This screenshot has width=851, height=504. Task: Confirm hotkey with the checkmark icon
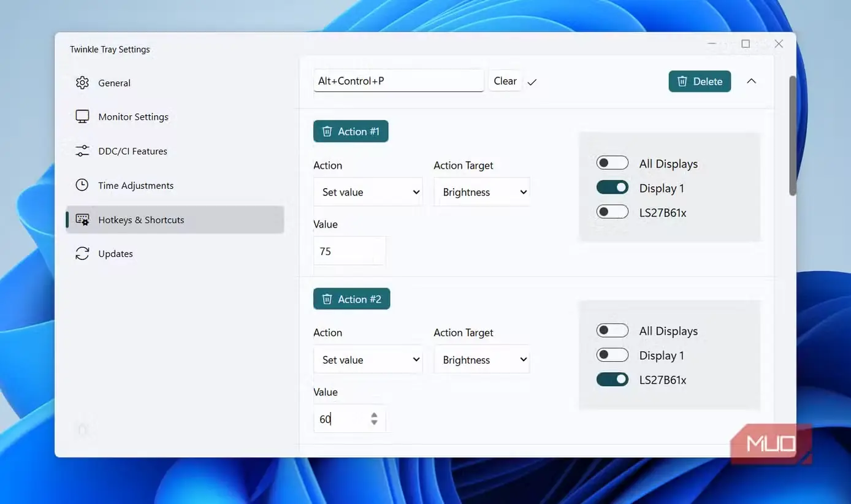tap(532, 82)
